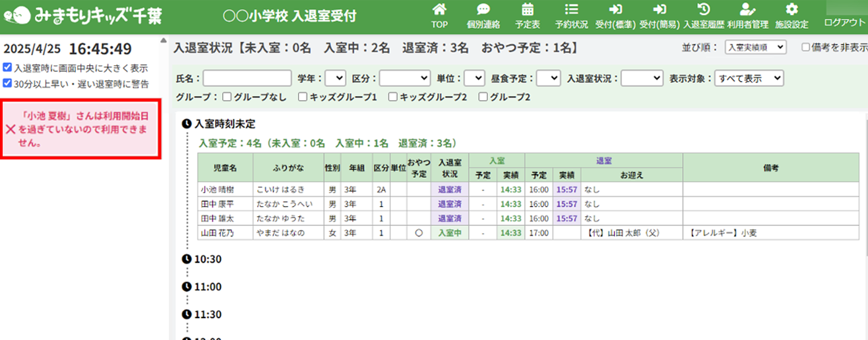Image resolution: width=868 pixels, height=340 pixels.
Task: Open 入退室履歴 history icon
Action: click(703, 10)
